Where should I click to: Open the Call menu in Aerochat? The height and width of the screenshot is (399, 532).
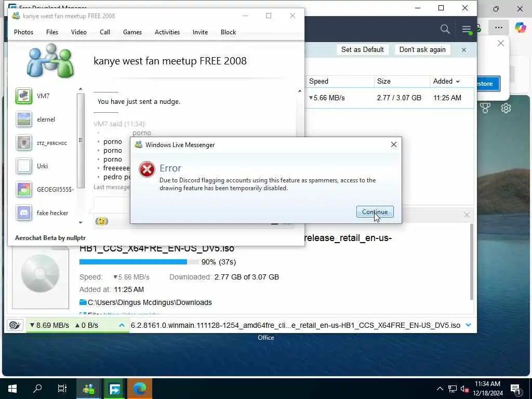(105, 32)
